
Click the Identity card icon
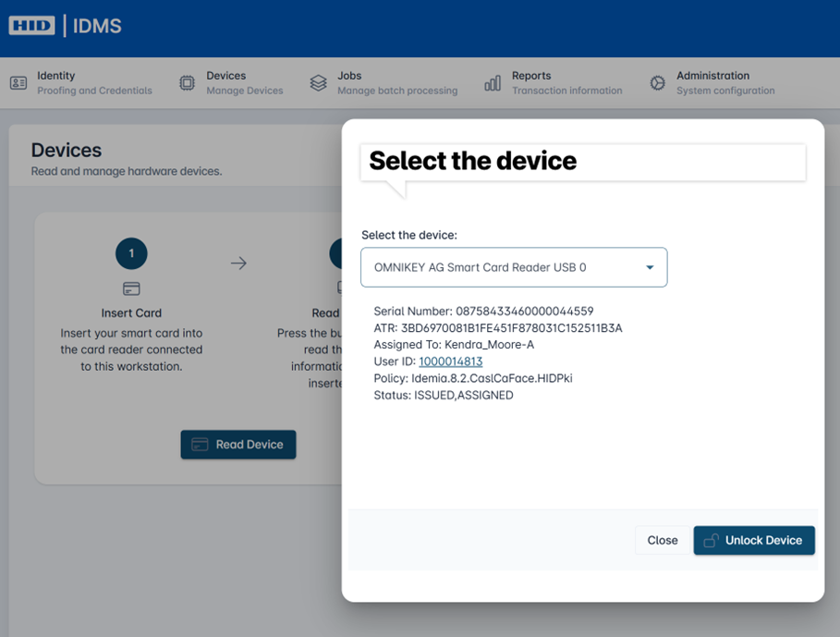point(18,83)
